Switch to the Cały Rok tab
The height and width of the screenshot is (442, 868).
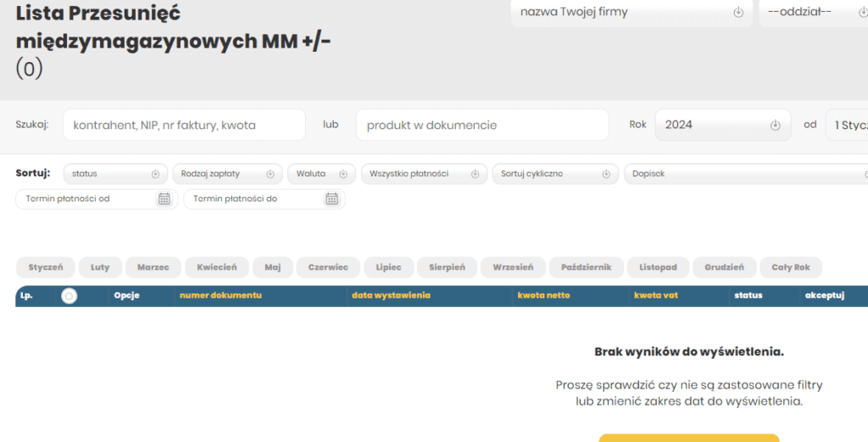(x=790, y=267)
